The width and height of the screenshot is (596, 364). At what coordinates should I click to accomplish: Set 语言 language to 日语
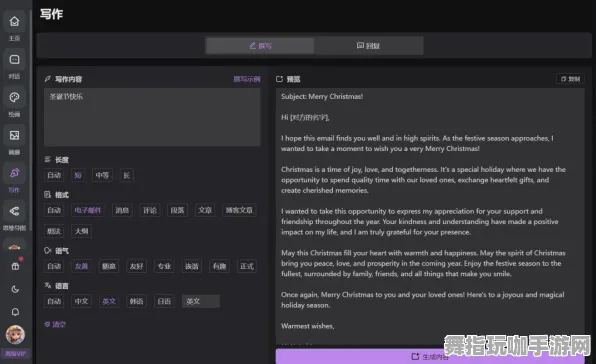[164, 301]
